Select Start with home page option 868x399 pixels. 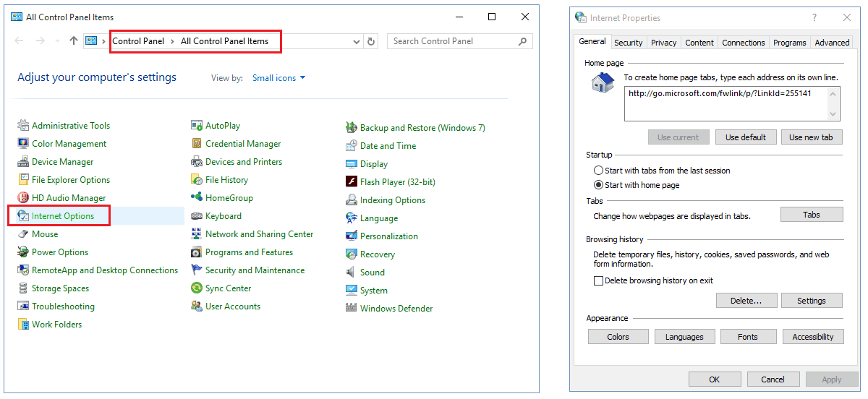[x=598, y=185]
